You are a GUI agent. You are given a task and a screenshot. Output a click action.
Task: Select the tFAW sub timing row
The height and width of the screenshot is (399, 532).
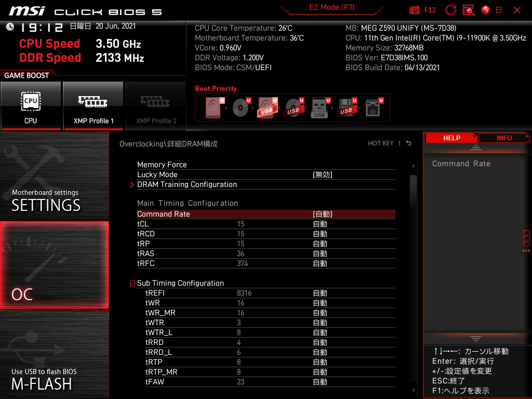(x=270, y=381)
